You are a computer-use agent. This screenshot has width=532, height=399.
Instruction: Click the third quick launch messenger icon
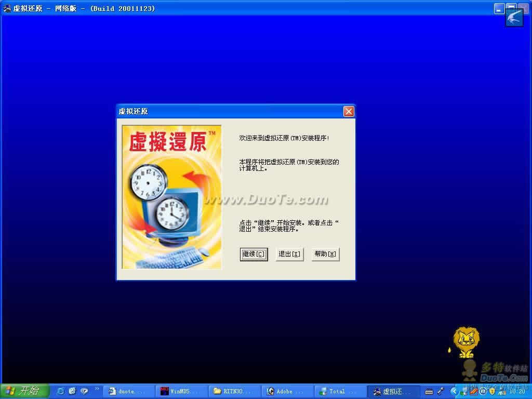84,391
